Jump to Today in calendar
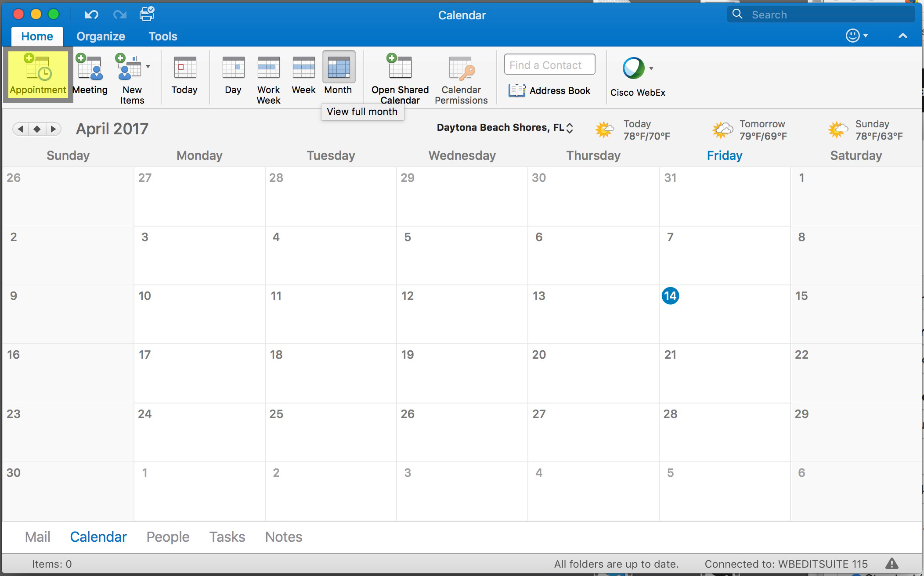Viewport: 924px width, 576px height. 184,75
